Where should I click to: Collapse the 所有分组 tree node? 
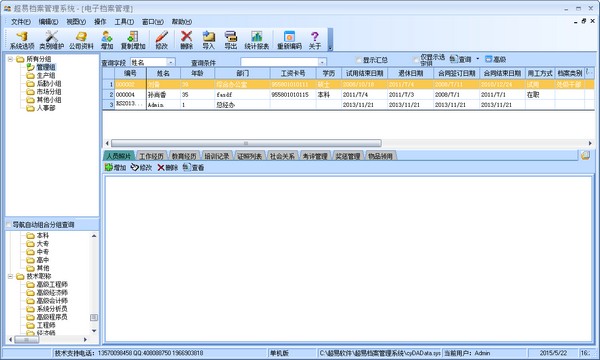(x=10, y=59)
